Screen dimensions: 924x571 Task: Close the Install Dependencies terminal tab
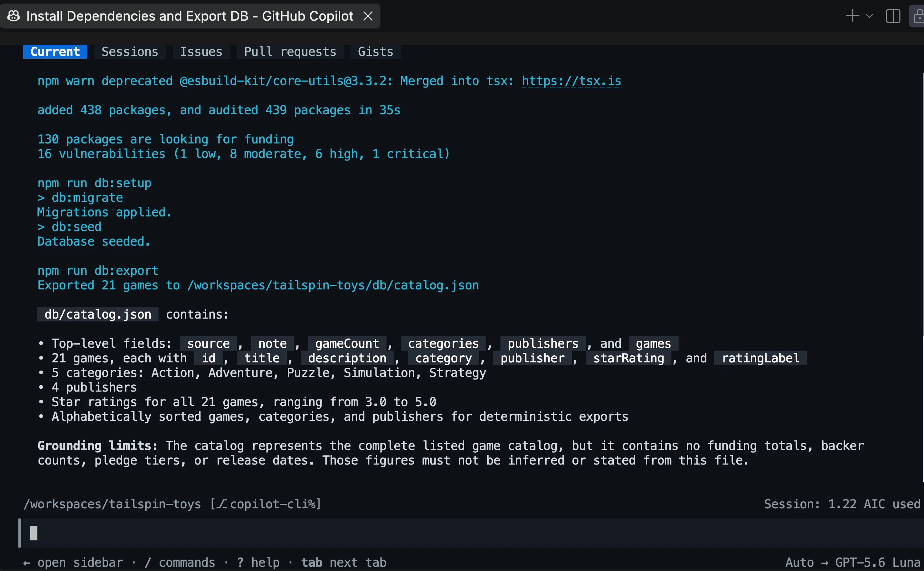tap(368, 16)
